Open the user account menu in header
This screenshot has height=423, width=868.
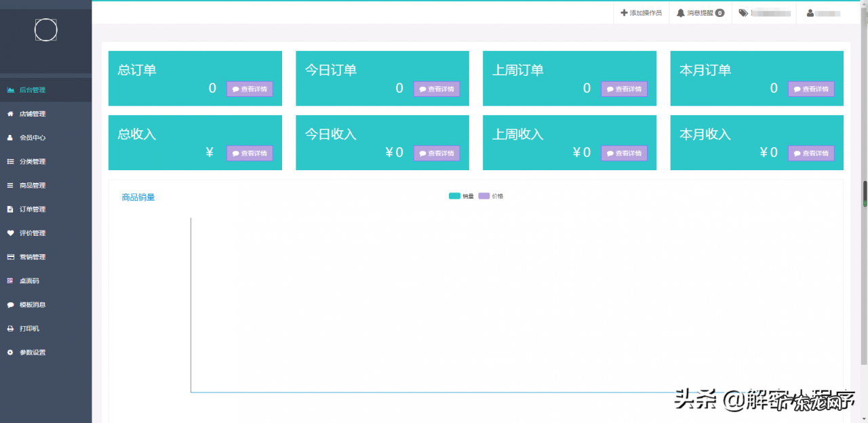pos(824,13)
